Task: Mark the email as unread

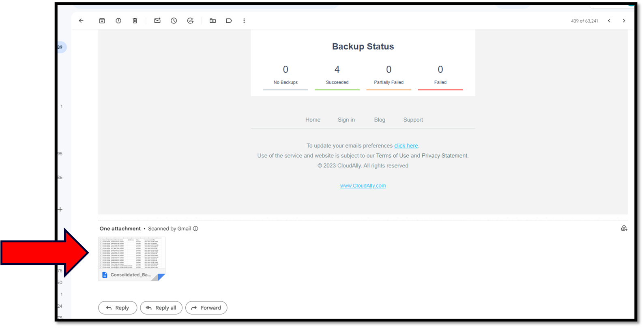Action: click(157, 21)
